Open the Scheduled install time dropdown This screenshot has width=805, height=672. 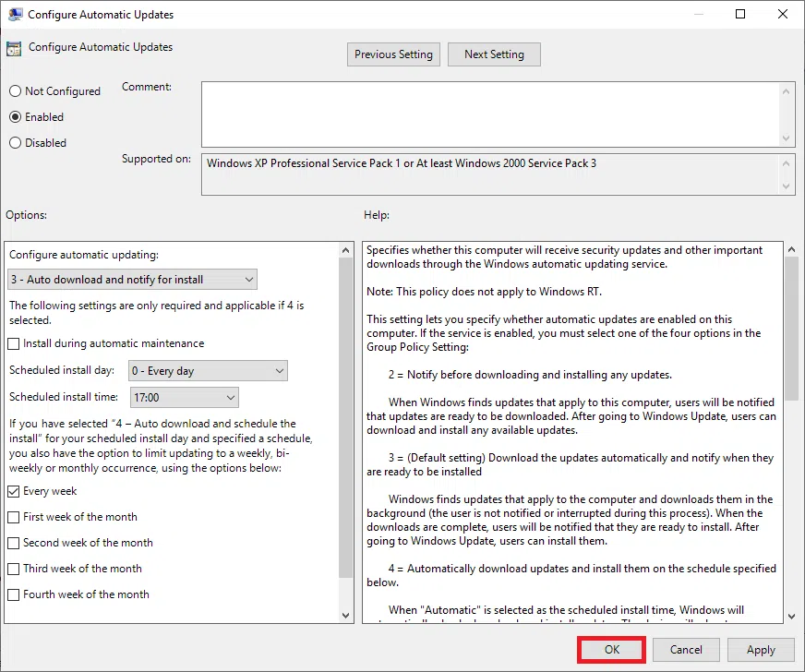[183, 398]
